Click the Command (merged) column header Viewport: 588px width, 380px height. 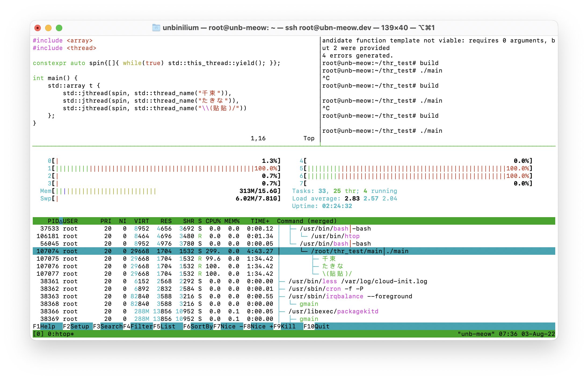pyautogui.click(x=307, y=221)
